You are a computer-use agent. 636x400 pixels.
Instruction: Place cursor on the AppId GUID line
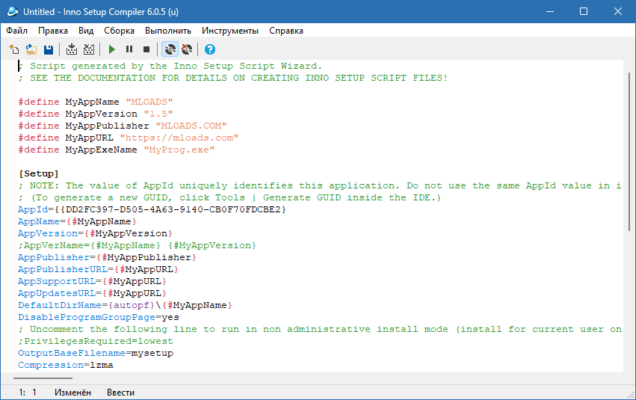click(152, 209)
